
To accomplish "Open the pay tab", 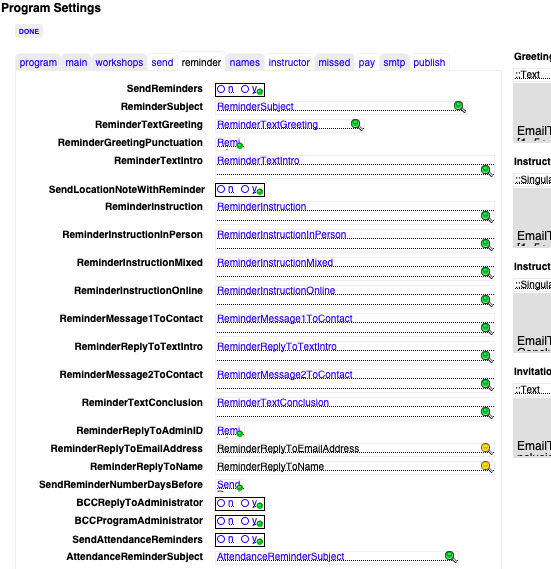I will 367,62.
